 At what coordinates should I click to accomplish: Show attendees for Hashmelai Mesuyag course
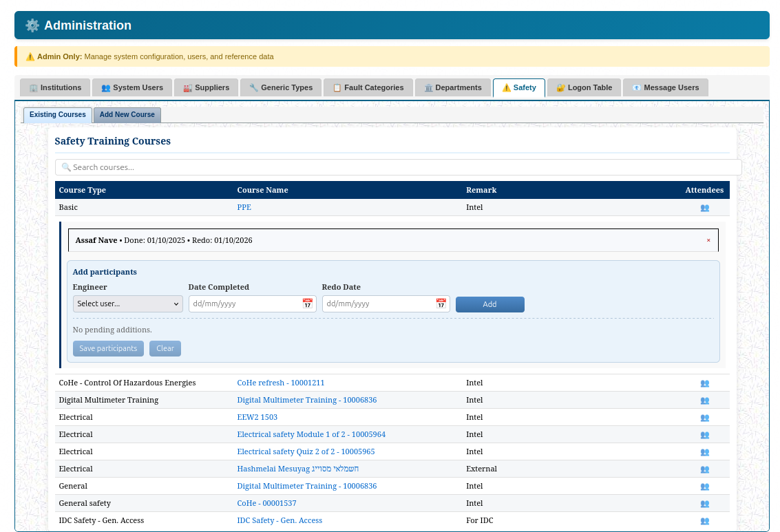tap(704, 469)
